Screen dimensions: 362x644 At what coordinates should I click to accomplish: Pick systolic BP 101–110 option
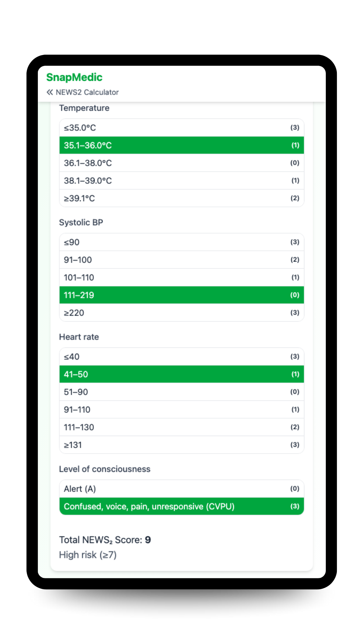181,277
